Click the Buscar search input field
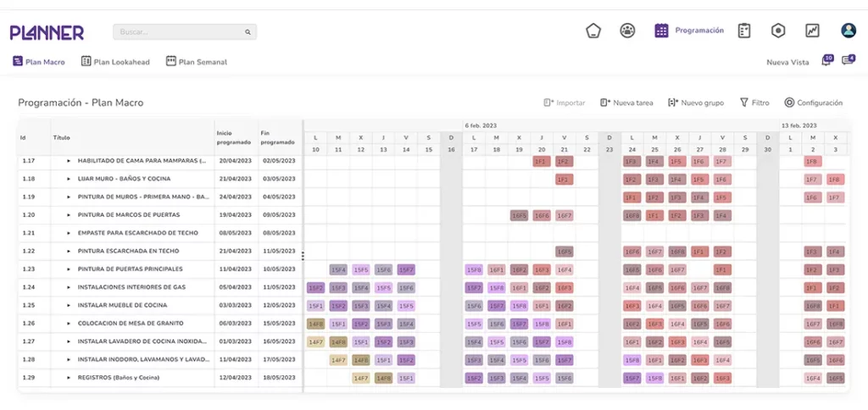Screen dimensions: 868x410 click(x=184, y=32)
